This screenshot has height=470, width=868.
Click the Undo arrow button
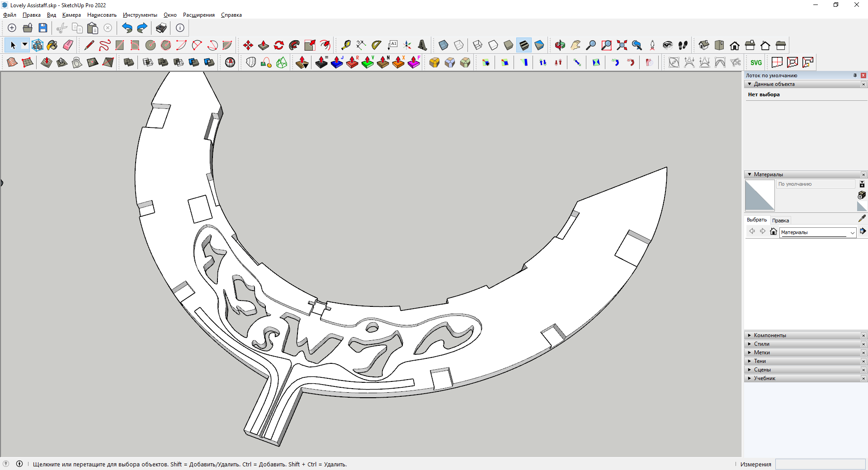click(127, 28)
